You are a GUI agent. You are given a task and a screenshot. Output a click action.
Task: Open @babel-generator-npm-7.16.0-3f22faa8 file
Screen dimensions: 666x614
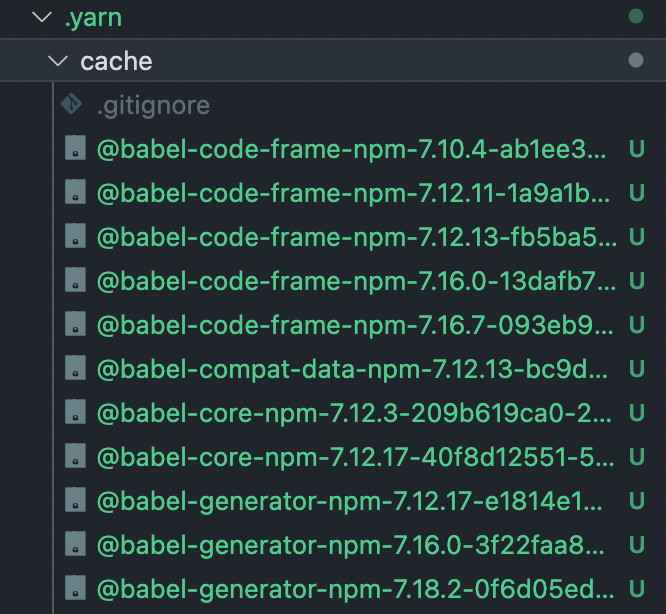pyautogui.click(x=350, y=546)
